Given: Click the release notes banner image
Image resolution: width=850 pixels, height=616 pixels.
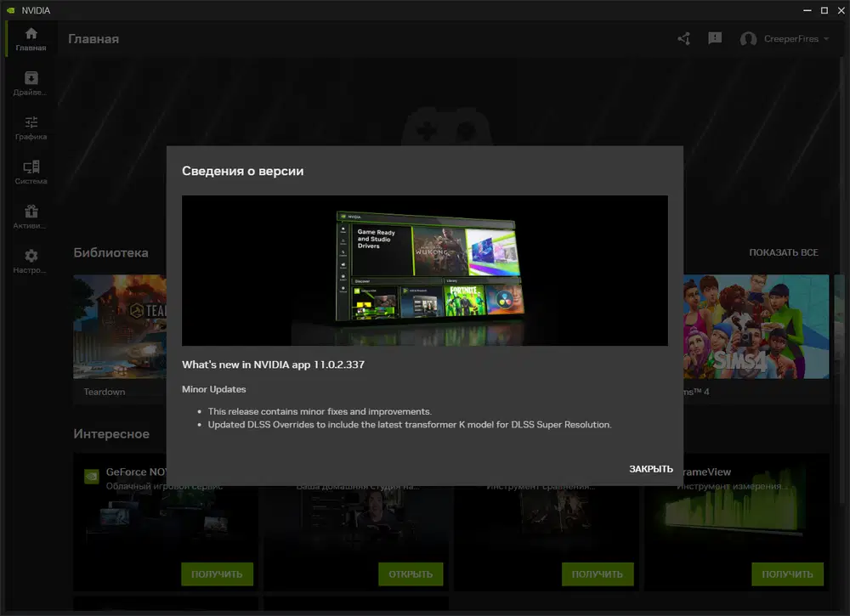Looking at the screenshot, I should (x=424, y=270).
